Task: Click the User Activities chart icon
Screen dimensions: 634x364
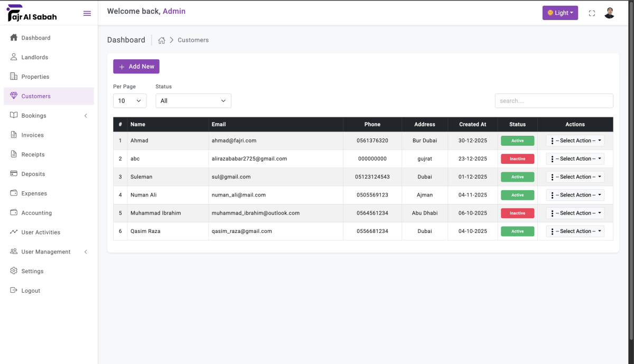Action: [x=14, y=232]
